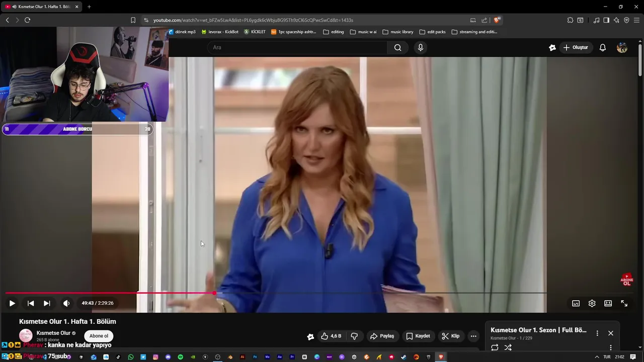Open the Leo AI sparkle icon in toolbar
644x362 pixels.
click(x=616, y=20)
